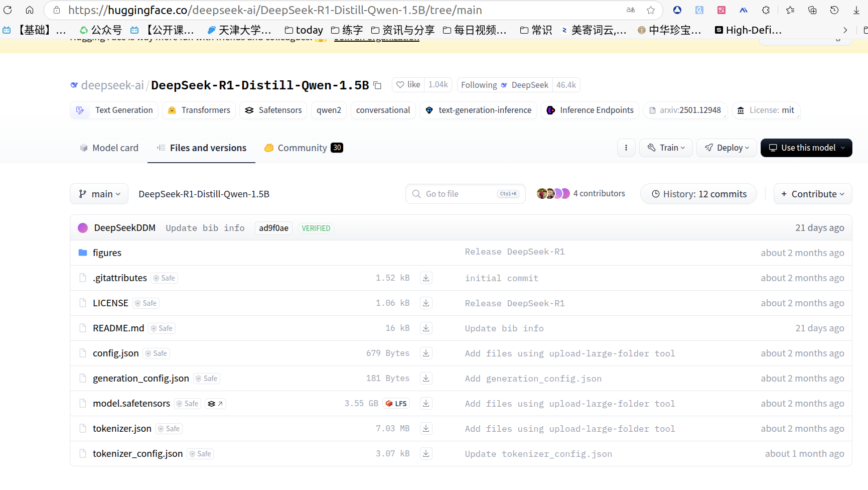Expand the Train dropdown

[x=666, y=148]
